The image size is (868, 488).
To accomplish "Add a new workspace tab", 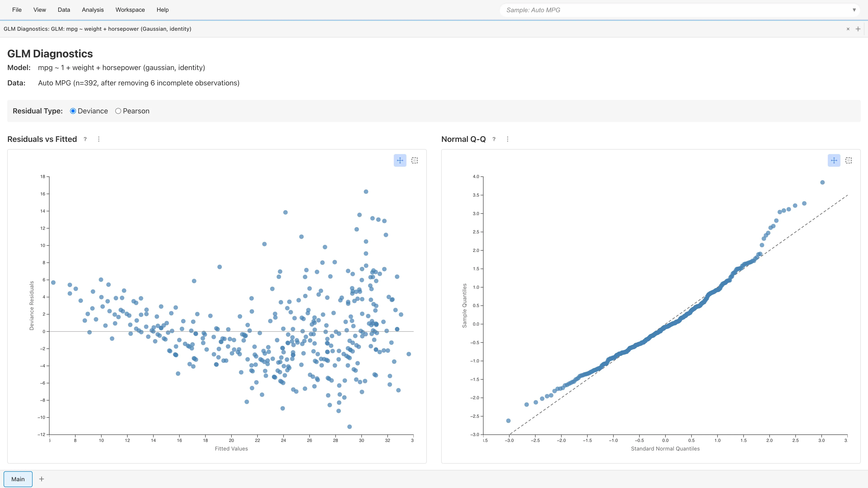I will point(41,479).
